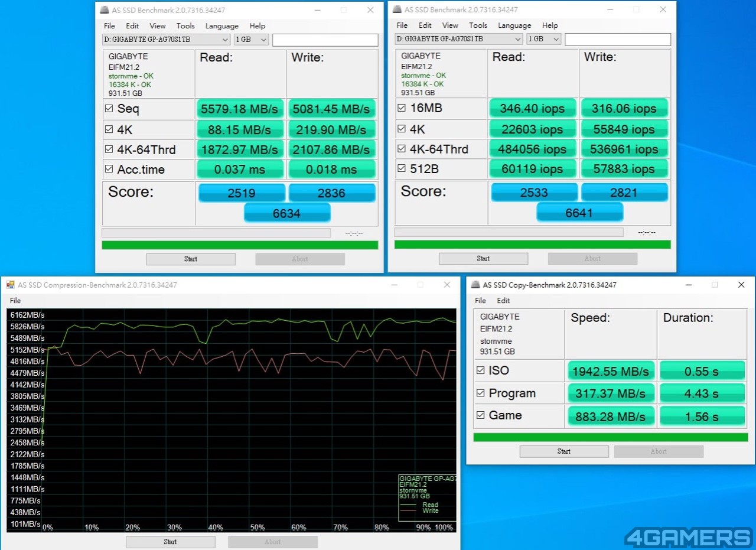Open the Help menu in the left benchmark window
The width and height of the screenshot is (756, 550).
257,26
